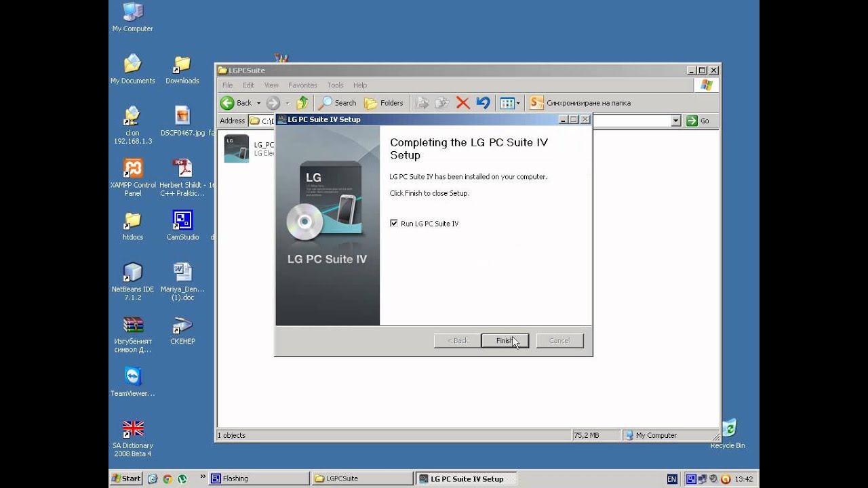Toggle the Folders pane button

point(384,103)
